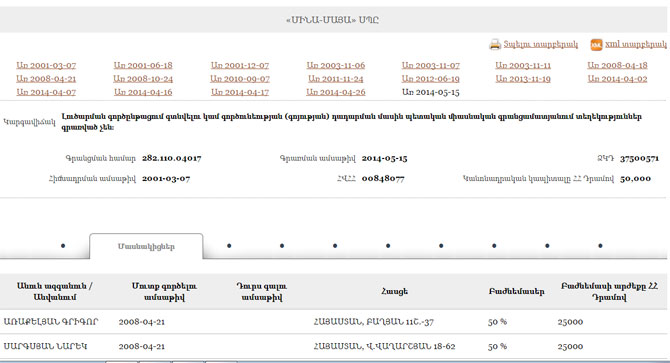Open the 'Առ 2003-11-11' date link

pos(523,65)
